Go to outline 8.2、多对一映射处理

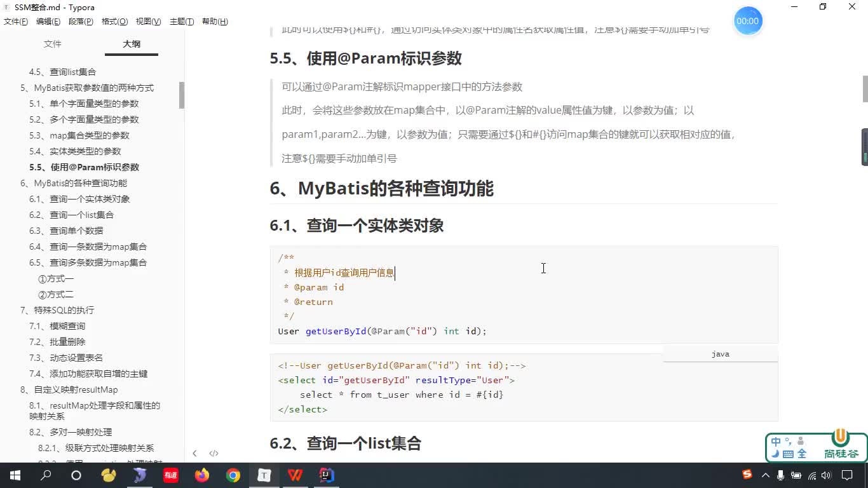click(x=71, y=432)
